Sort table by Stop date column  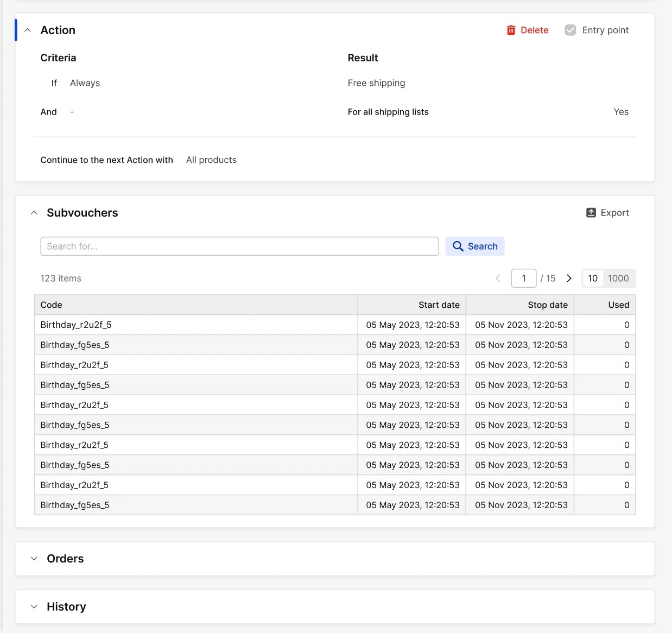(547, 305)
